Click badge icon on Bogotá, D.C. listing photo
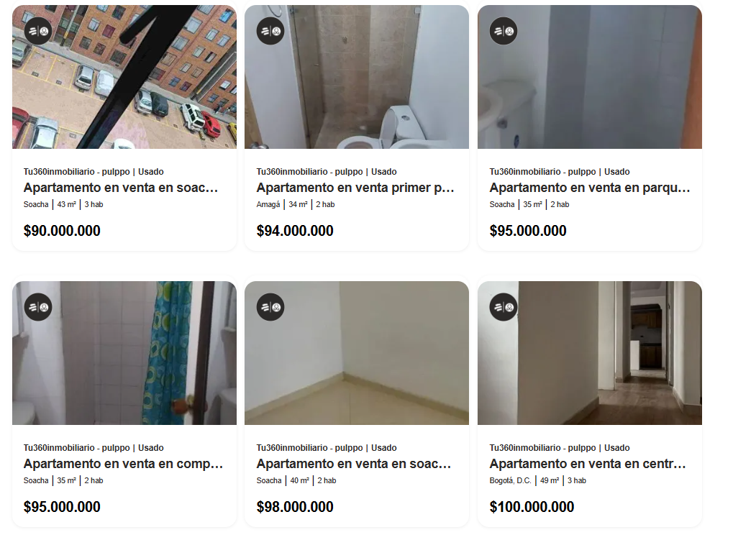 [504, 307]
